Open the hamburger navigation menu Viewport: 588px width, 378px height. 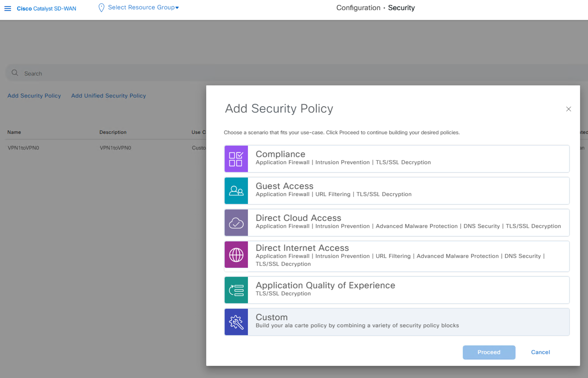click(8, 9)
